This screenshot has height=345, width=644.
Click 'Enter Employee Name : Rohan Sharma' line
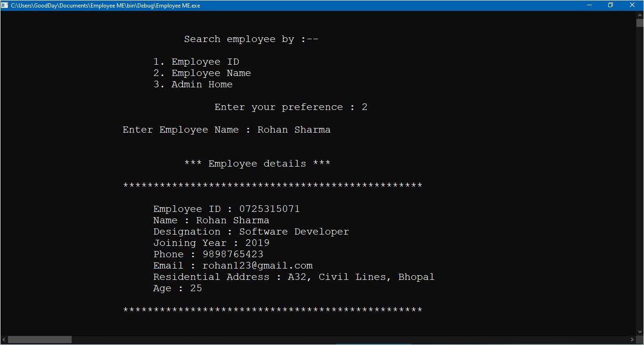pyautogui.click(x=227, y=130)
